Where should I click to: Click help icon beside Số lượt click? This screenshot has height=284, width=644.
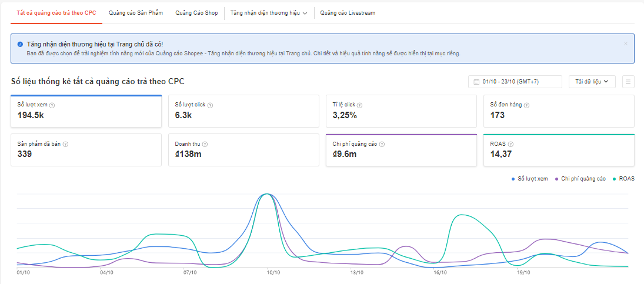click(x=210, y=105)
